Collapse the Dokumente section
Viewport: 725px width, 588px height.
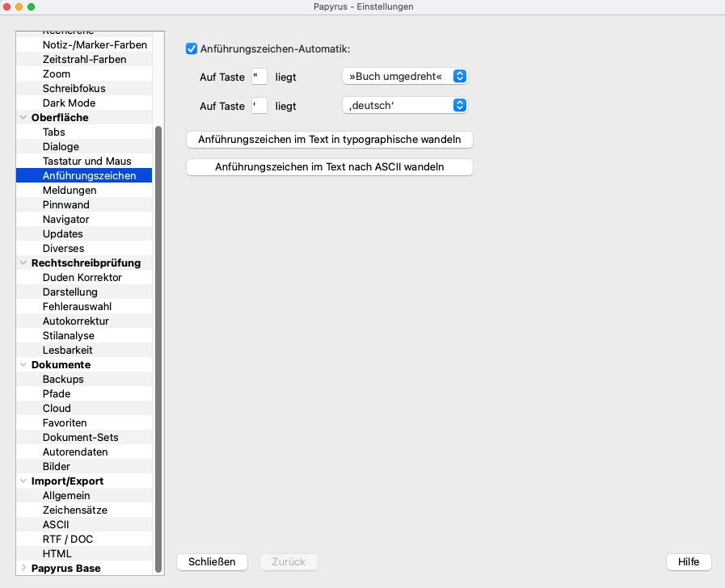coord(23,364)
